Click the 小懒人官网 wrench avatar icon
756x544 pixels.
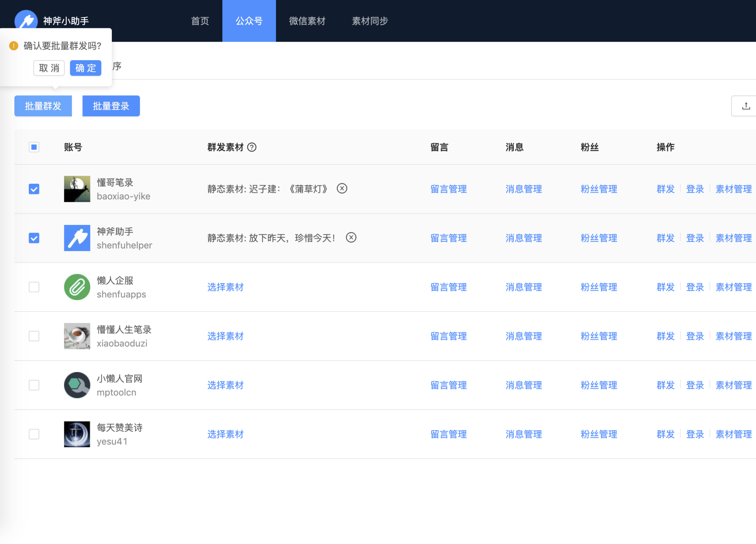[x=77, y=385]
